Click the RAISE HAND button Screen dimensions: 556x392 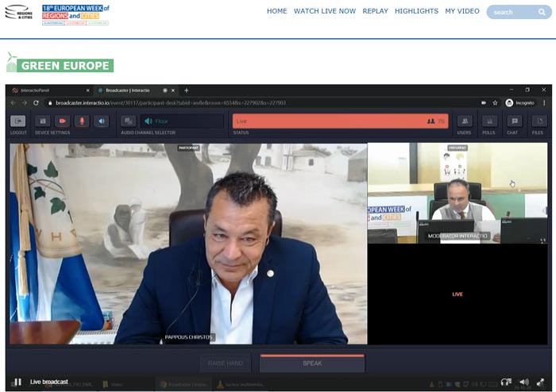225,363
